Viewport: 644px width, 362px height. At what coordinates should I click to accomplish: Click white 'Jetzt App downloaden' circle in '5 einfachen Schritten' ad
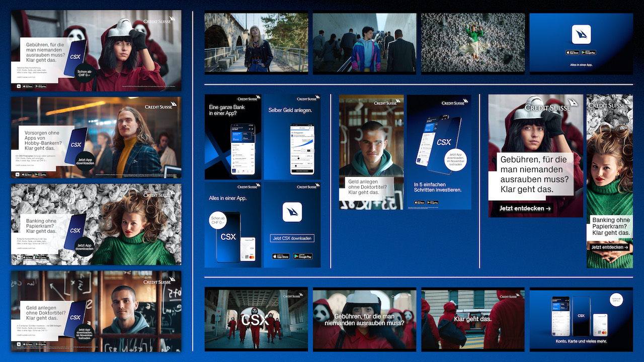456,159
